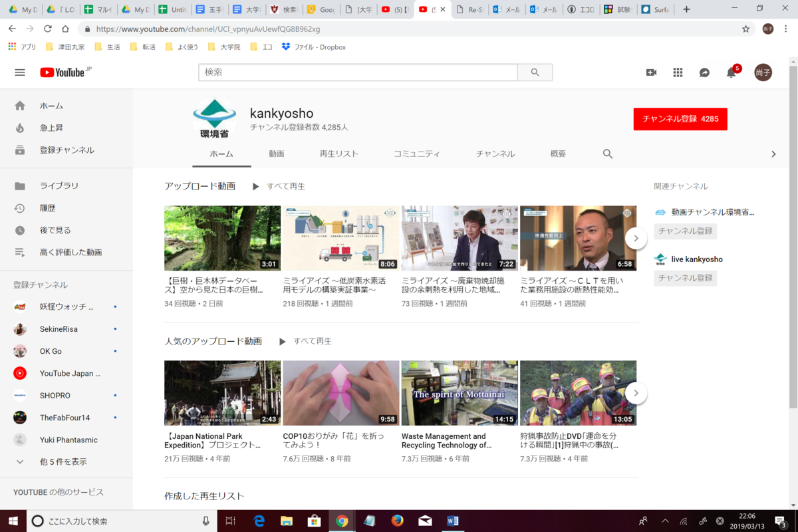
Task: Subscribe to 動画チャンネル環境省
Action: point(686,231)
